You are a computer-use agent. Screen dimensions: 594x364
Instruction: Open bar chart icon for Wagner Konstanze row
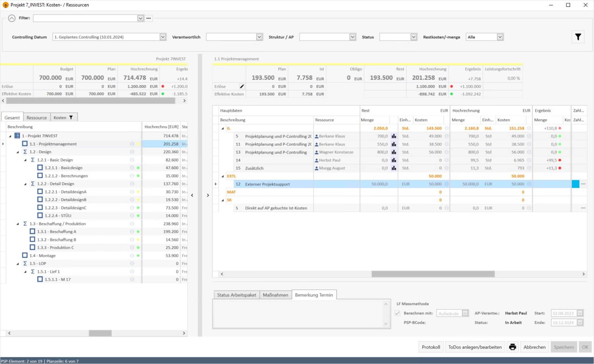coord(394,152)
